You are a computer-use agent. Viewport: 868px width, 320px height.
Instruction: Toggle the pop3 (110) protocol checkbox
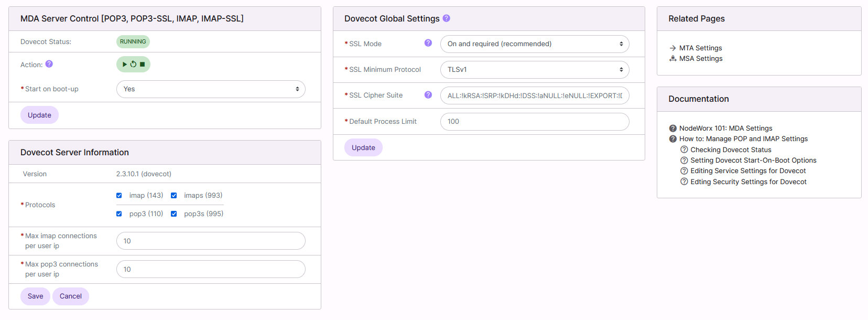click(x=119, y=214)
